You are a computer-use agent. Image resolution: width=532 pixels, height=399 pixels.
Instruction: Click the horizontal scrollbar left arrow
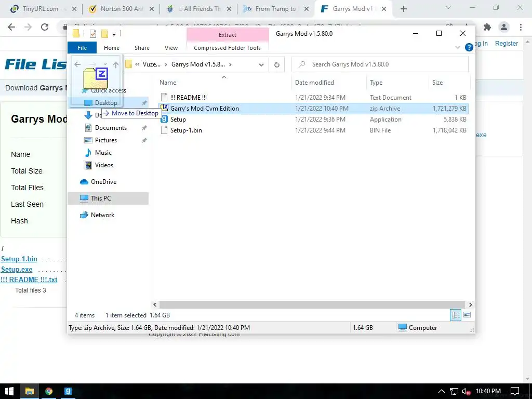click(155, 304)
